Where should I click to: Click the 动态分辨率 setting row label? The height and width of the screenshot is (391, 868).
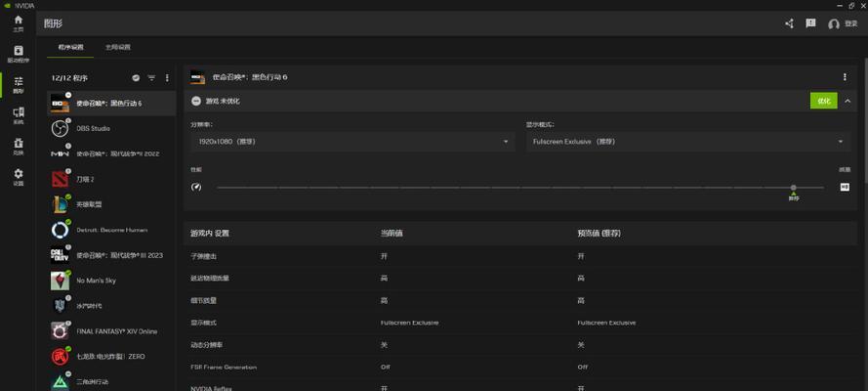(204, 344)
